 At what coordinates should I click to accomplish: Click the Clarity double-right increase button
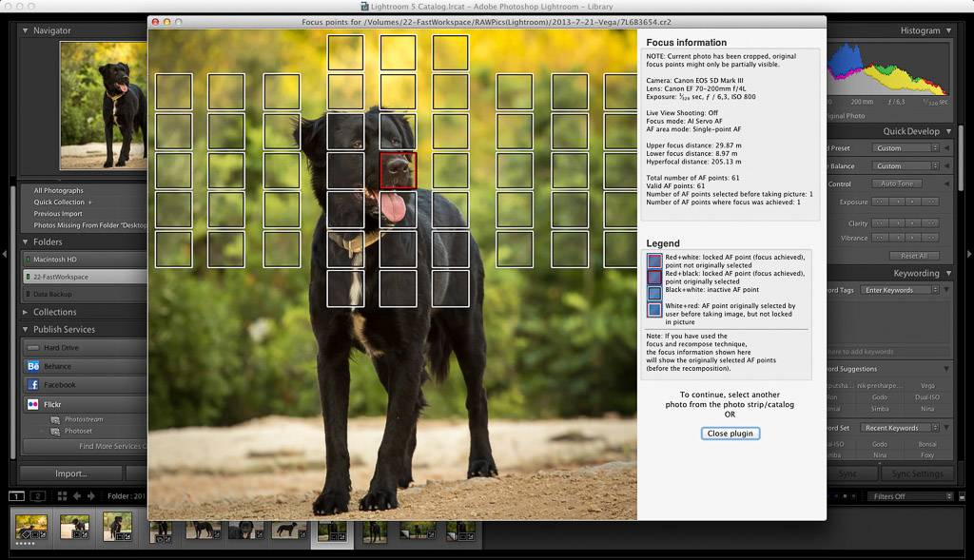[x=930, y=222]
